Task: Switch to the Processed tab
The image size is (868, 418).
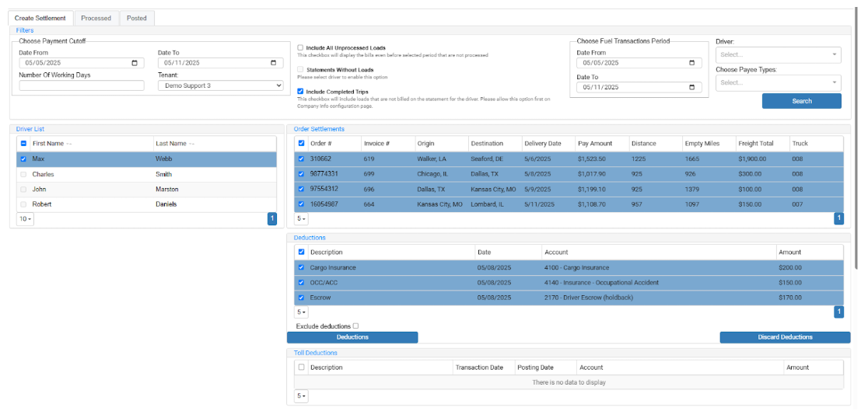Action: (x=96, y=18)
